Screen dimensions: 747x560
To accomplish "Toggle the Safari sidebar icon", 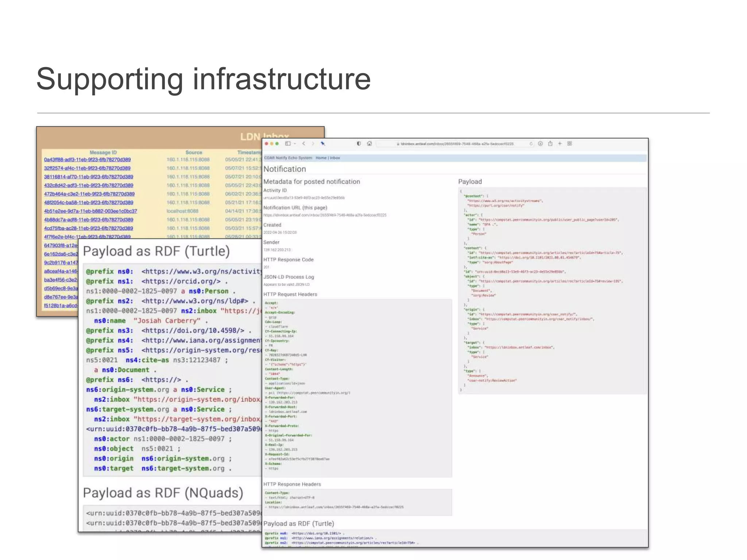I will [x=288, y=144].
